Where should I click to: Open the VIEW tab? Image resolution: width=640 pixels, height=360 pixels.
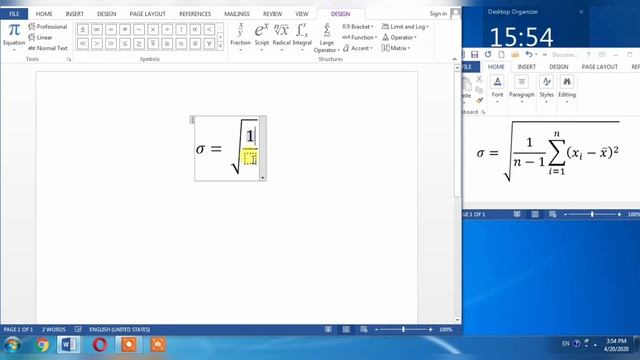[x=302, y=14]
